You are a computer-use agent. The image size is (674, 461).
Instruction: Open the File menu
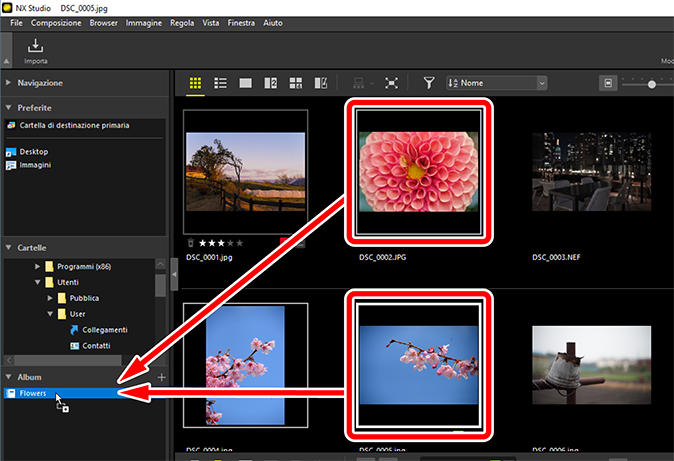pyautogui.click(x=16, y=23)
